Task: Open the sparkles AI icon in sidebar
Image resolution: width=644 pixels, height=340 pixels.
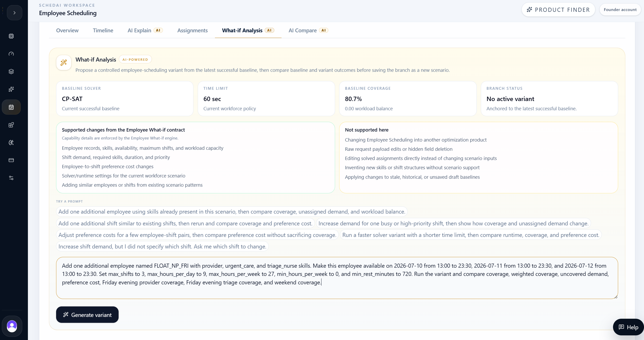Action: [x=11, y=89]
